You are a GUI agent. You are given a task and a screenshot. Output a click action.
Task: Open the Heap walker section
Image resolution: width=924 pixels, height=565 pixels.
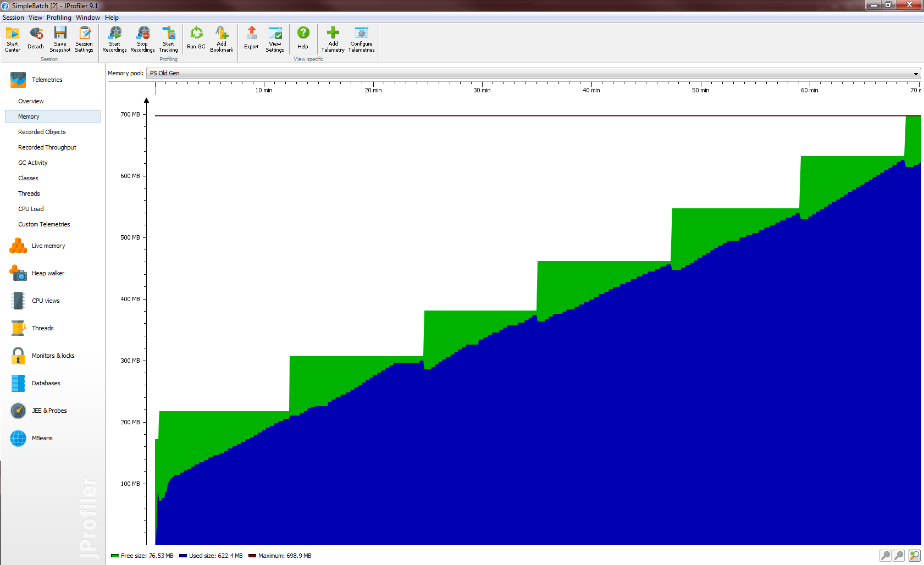tap(48, 273)
